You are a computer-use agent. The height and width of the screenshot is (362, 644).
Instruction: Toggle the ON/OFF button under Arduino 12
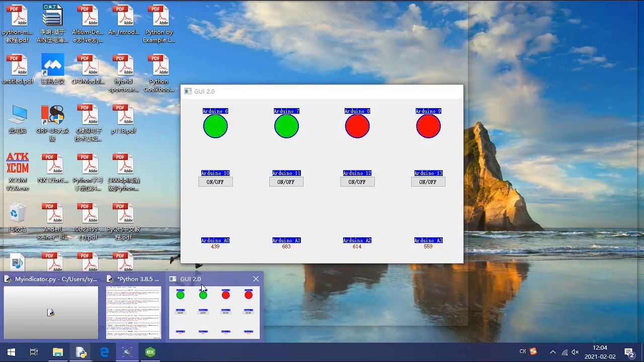pyautogui.click(x=357, y=182)
